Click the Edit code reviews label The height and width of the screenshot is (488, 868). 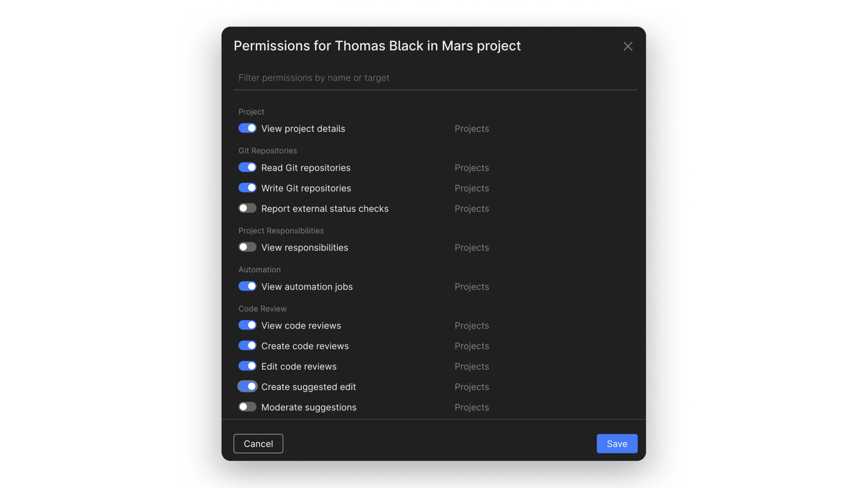pyautogui.click(x=299, y=367)
